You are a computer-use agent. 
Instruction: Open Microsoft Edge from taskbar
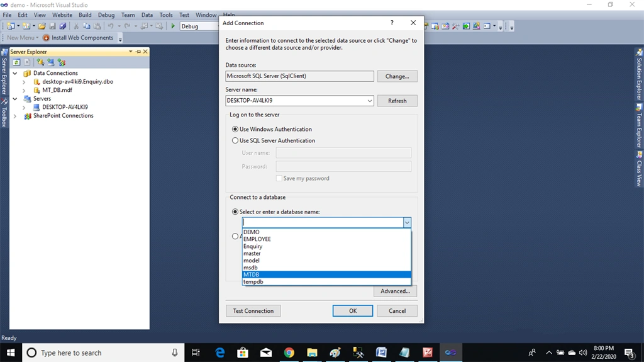pyautogui.click(x=220, y=353)
